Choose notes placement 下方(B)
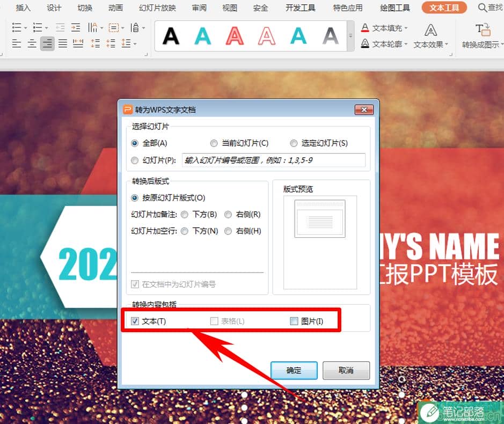 coord(185,214)
